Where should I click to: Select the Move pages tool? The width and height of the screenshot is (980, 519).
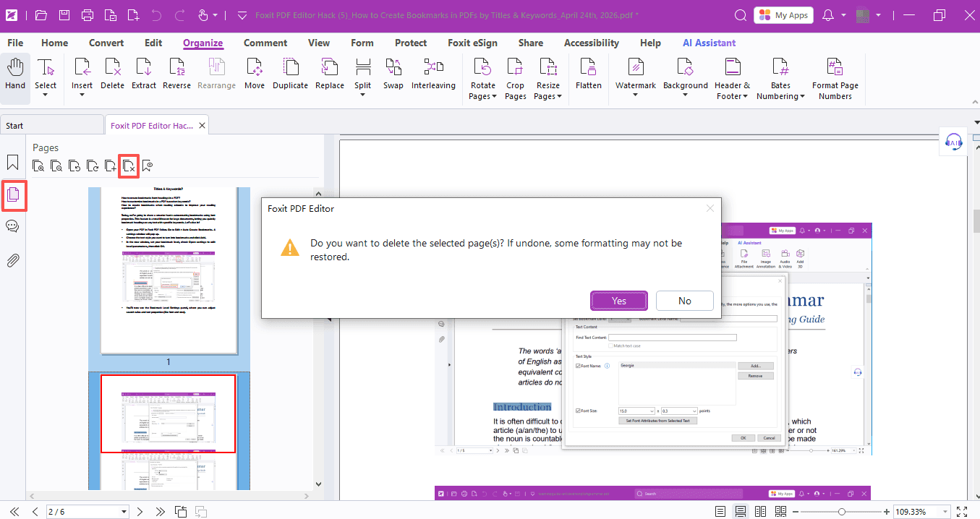(255, 75)
